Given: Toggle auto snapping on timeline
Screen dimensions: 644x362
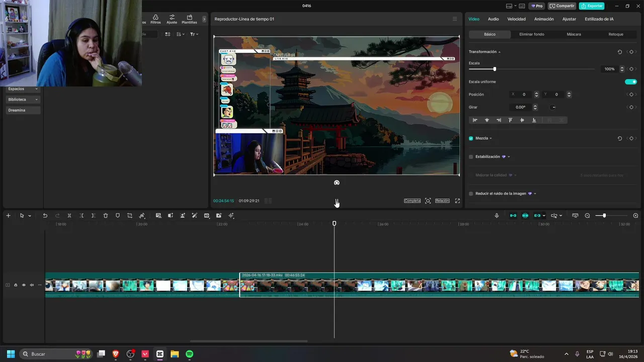Looking at the screenshot, I should pos(525,216).
